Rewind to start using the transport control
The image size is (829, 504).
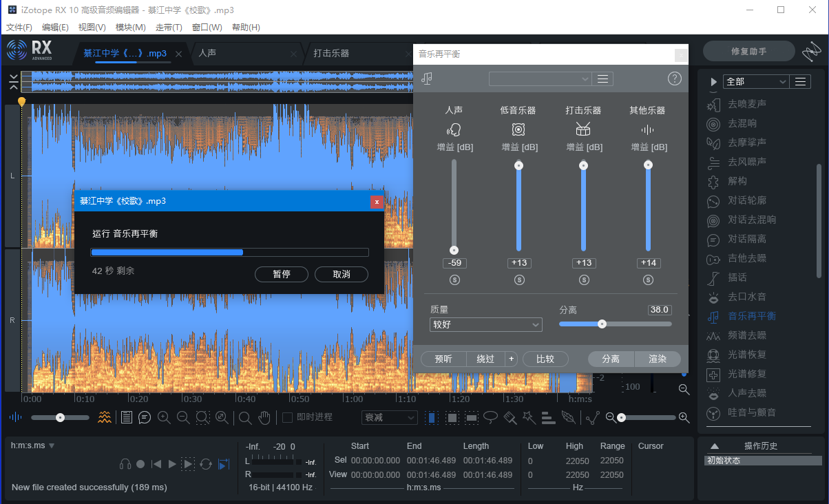(x=156, y=464)
